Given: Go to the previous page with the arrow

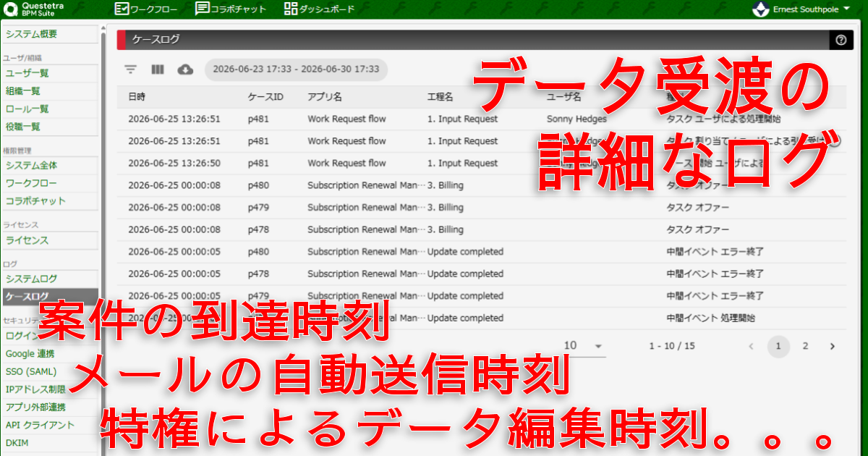Looking at the screenshot, I should pos(751,346).
